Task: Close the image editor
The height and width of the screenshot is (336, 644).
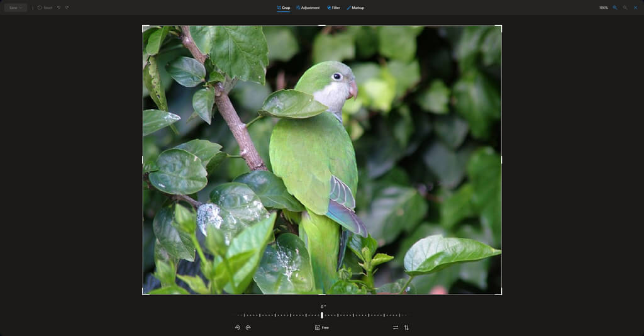Action: [x=635, y=8]
